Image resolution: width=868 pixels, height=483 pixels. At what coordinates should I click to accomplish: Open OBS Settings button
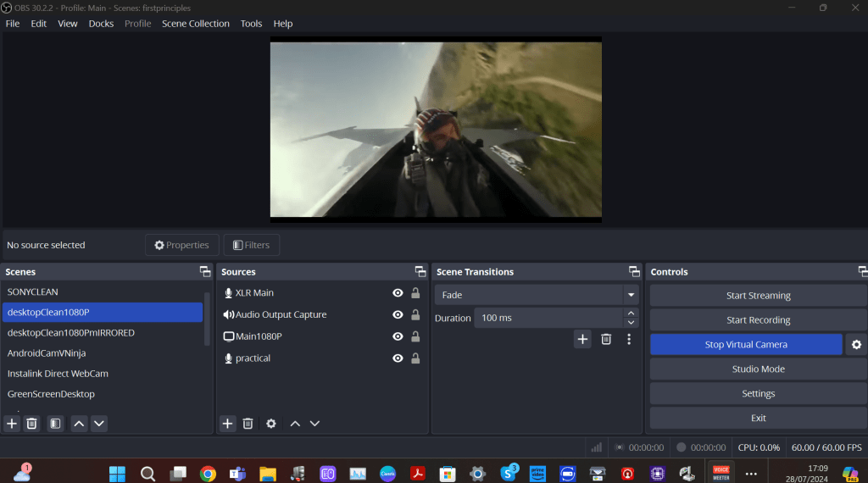click(x=759, y=393)
